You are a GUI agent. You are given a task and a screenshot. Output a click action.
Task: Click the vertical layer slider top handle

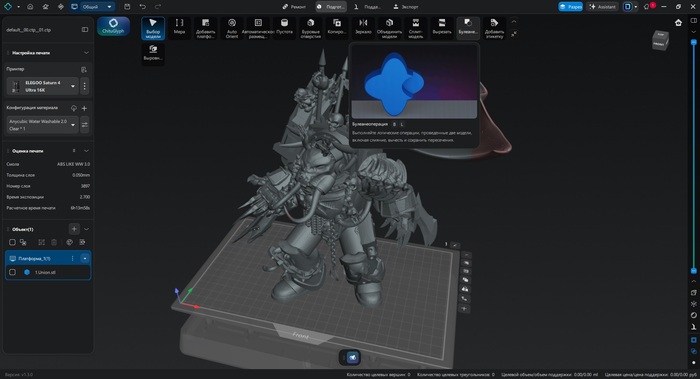pos(693,42)
